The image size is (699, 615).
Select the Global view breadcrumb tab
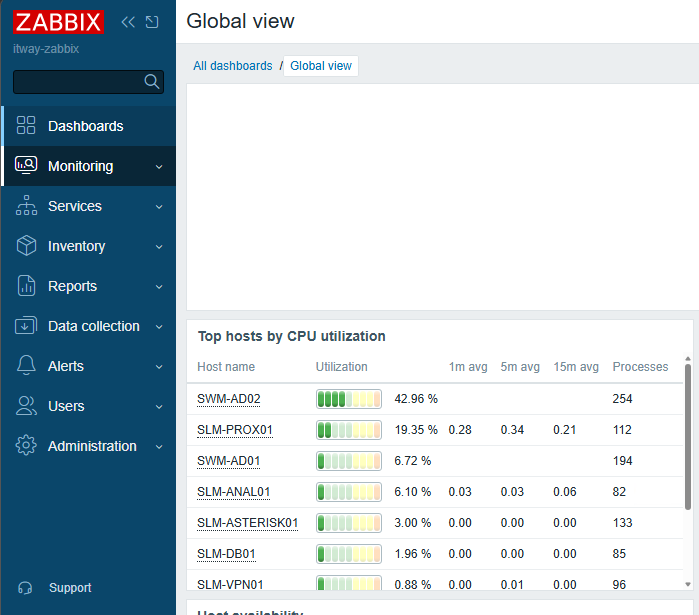click(x=321, y=66)
